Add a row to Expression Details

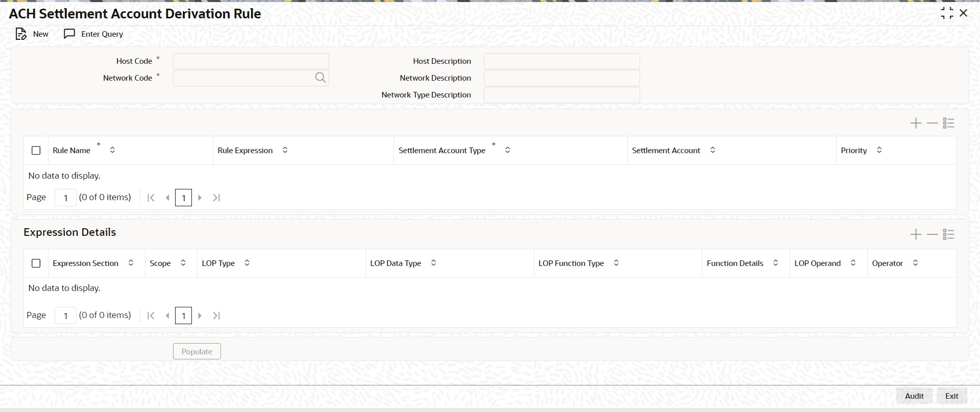[x=916, y=234]
